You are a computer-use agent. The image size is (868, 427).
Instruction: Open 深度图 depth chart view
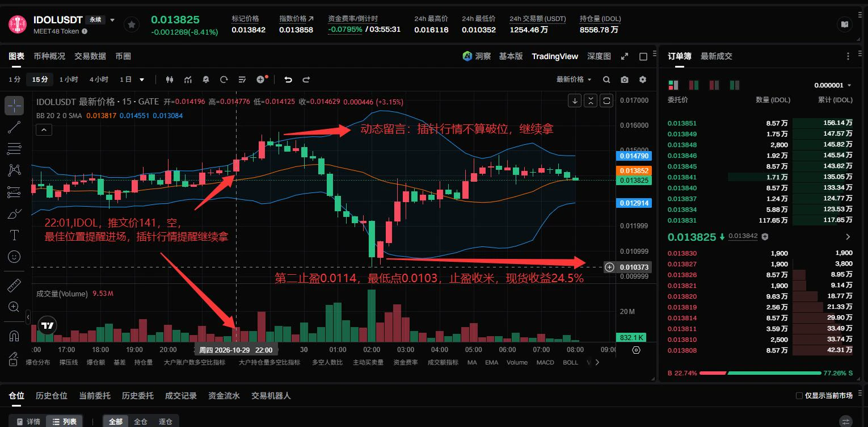[599, 56]
